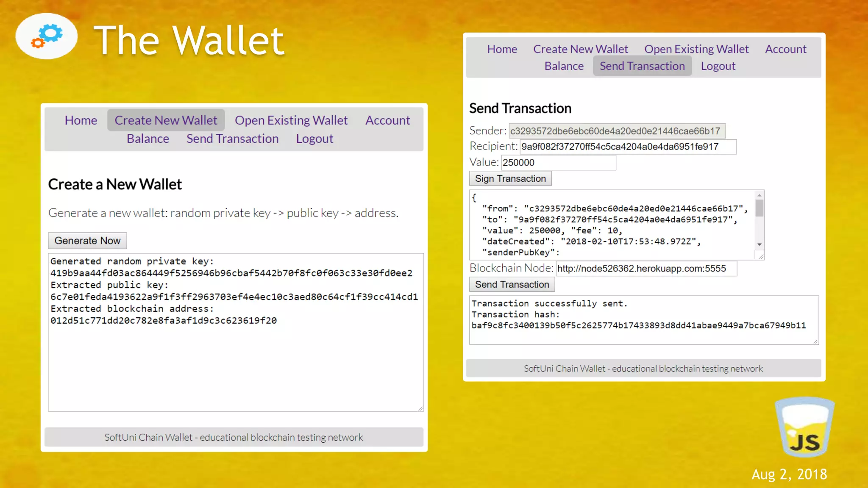Click the JS cup logo icon
868x488 pixels.
pos(804,427)
